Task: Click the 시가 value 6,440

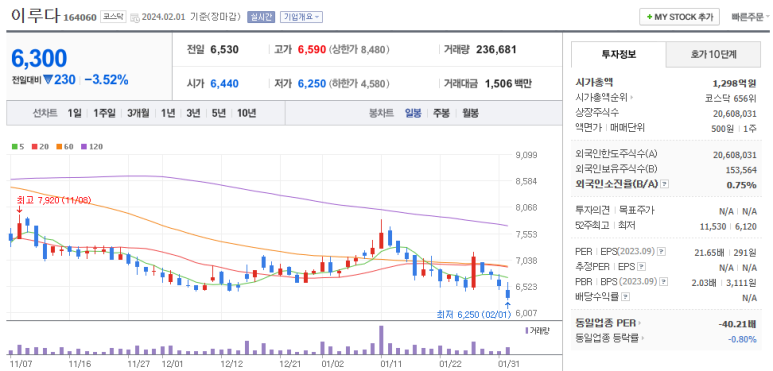Action: point(224,84)
